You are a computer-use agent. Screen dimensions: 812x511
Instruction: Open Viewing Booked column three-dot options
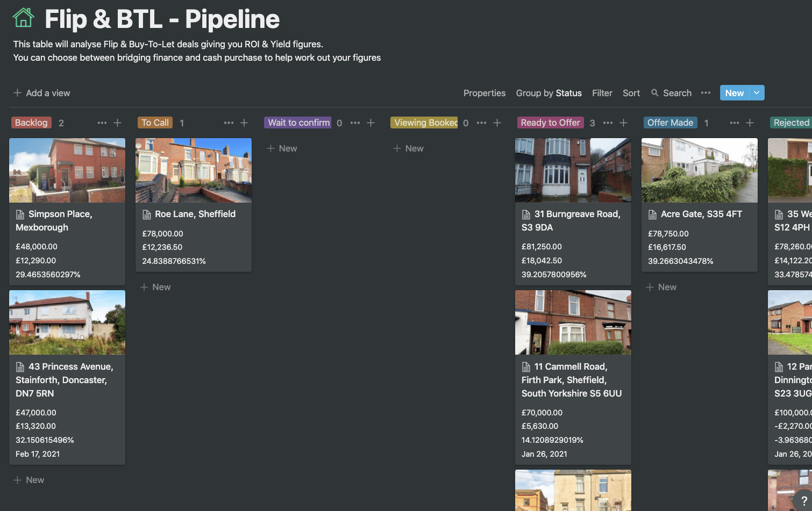tap(481, 123)
